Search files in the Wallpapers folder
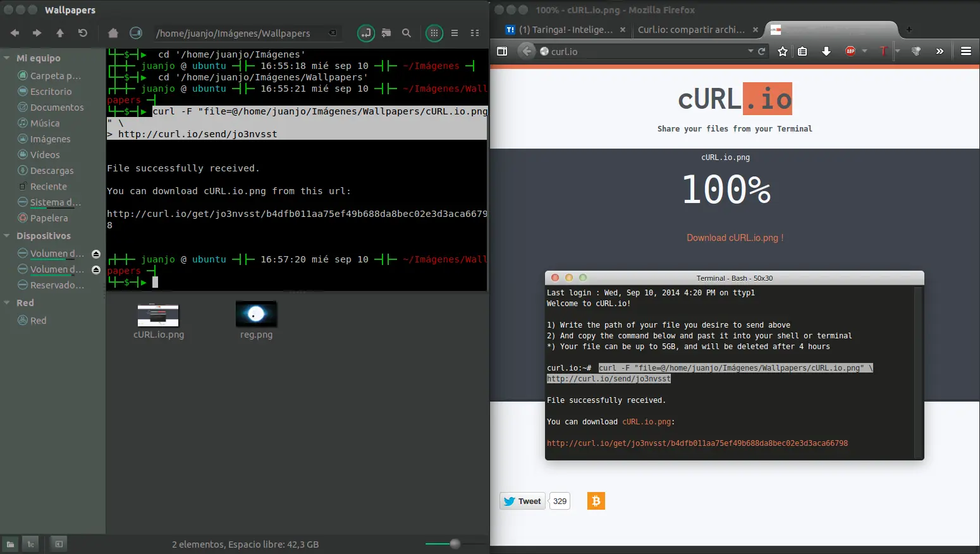This screenshot has height=554, width=980. tap(407, 33)
